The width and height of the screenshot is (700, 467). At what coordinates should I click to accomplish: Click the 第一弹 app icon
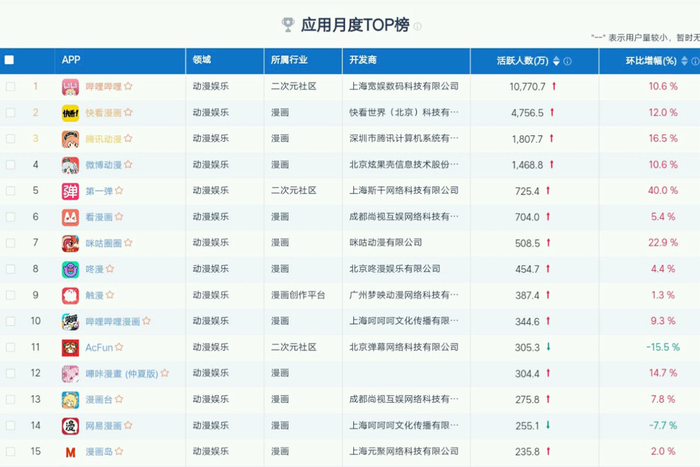(71, 192)
